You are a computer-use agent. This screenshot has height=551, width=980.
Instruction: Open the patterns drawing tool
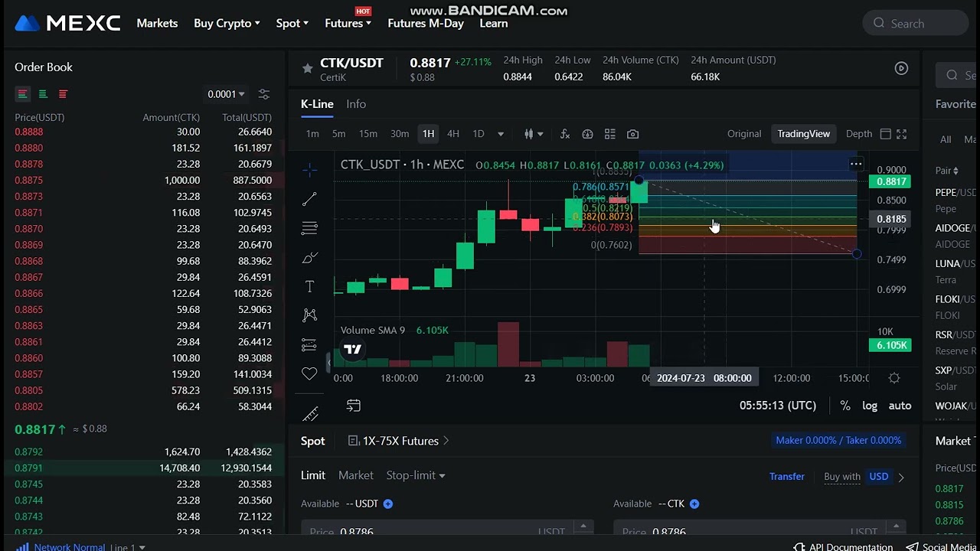309,315
